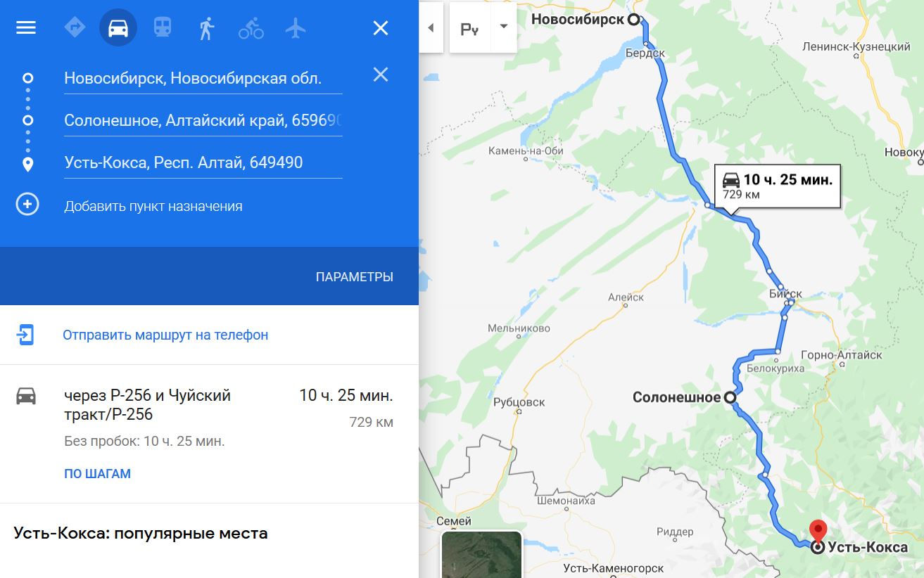Switch to walking travel mode
Viewport: 924px width, 578px height.
[206, 28]
